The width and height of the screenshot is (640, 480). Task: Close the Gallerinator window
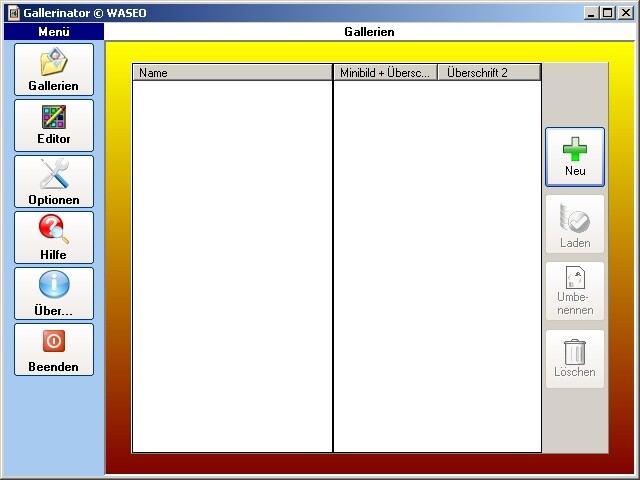pyautogui.click(x=625, y=12)
